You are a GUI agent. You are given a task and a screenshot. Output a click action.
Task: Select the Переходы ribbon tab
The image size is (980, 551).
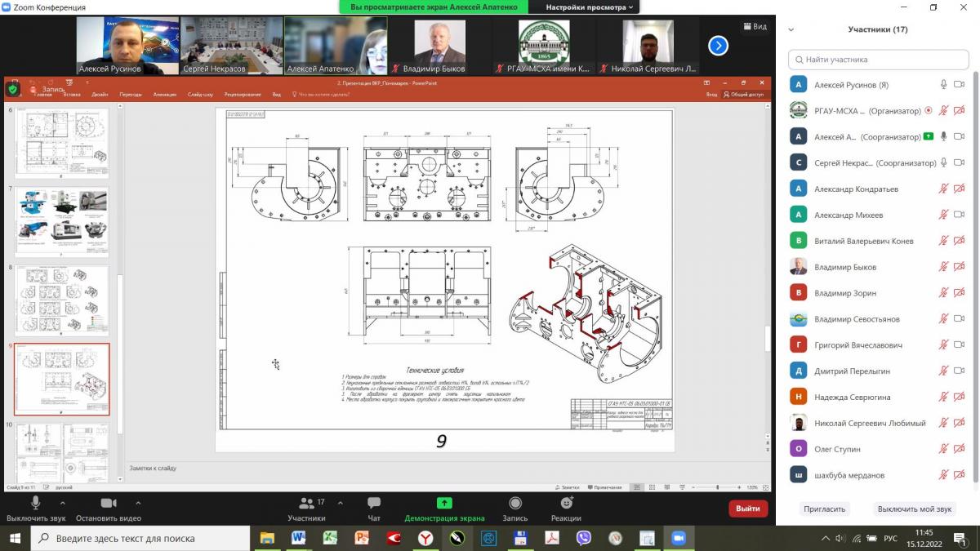tap(131, 95)
